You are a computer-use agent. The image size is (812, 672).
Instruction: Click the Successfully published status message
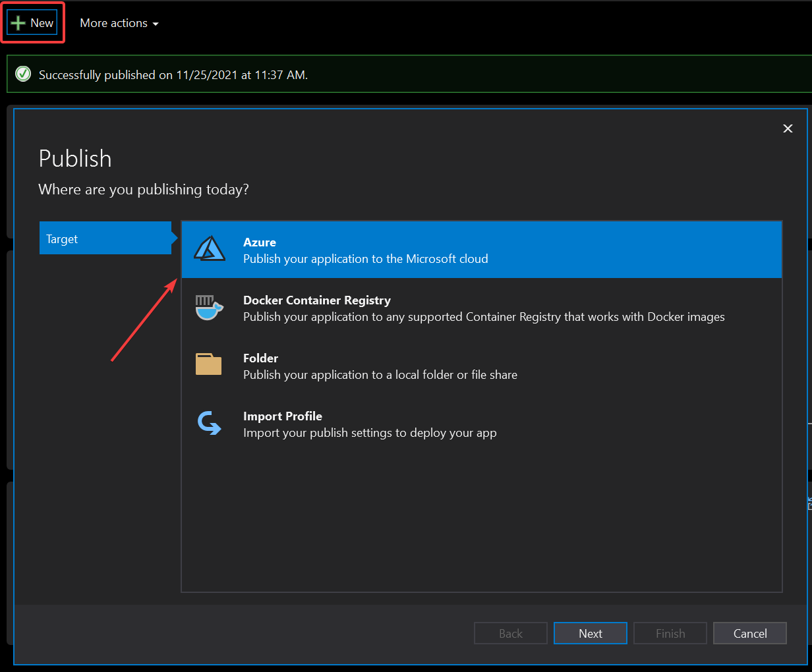point(173,75)
